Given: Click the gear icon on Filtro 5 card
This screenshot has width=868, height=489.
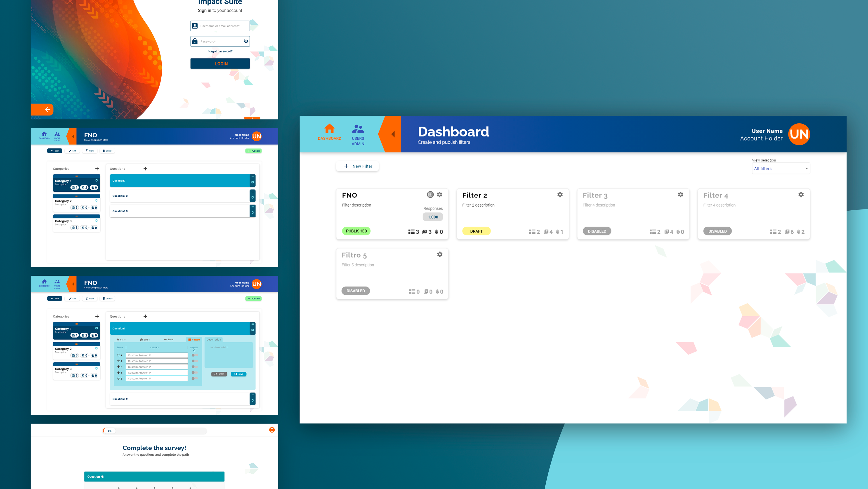Looking at the screenshot, I should 439,255.
